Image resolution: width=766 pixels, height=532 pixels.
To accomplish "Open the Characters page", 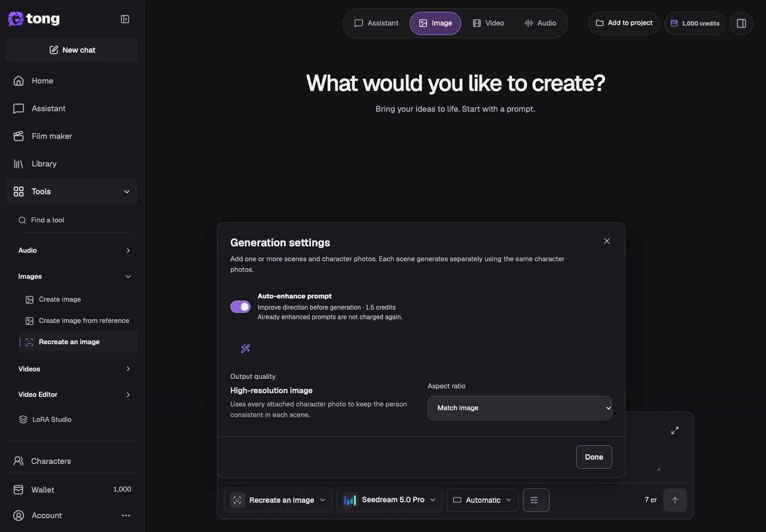I will [72, 461].
